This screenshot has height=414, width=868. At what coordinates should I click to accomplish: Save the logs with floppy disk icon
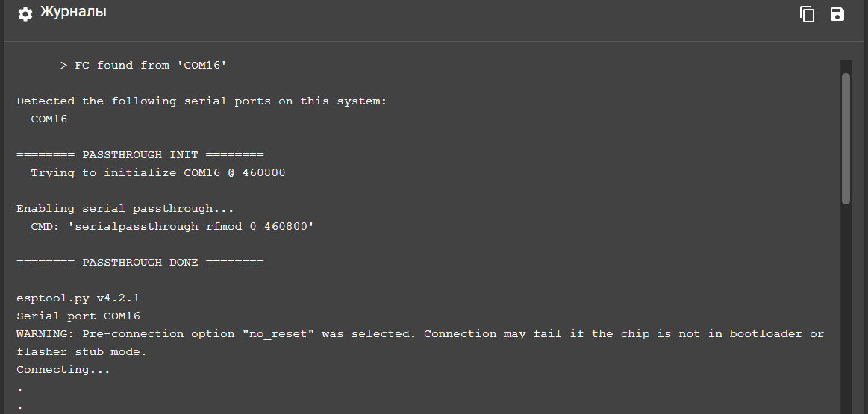pos(837,14)
